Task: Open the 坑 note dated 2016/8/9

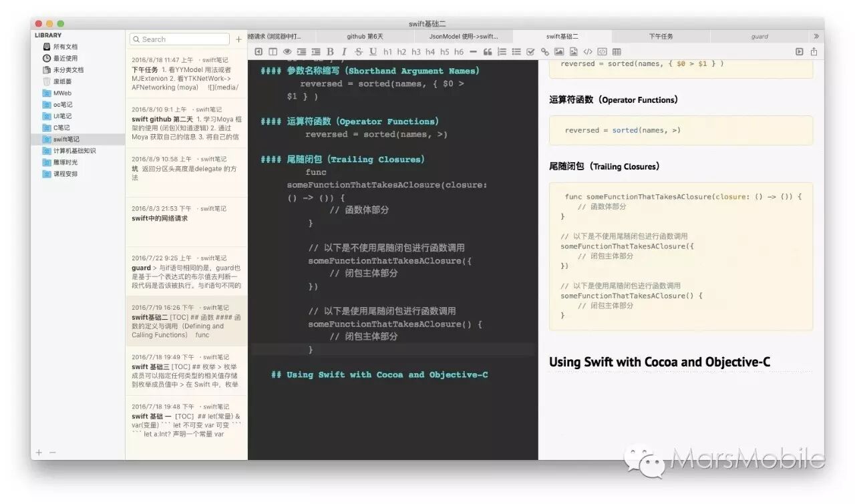Action: point(186,172)
